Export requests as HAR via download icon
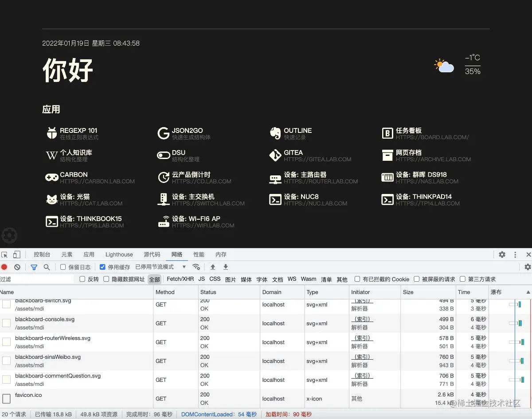This screenshot has height=419, width=532. coord(226,267)
